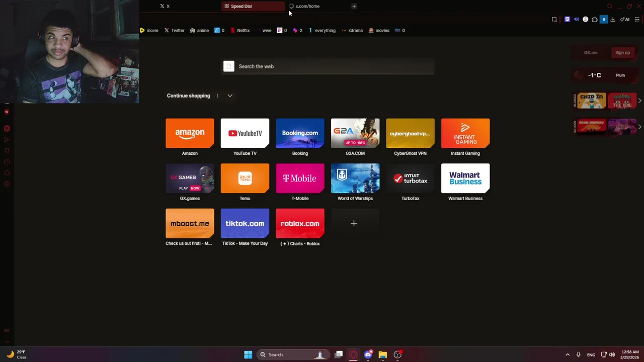Expand the first GX Corner games row arrow
Screen dimensions: 644x362
pyautogui.click(x=639, y=101)
